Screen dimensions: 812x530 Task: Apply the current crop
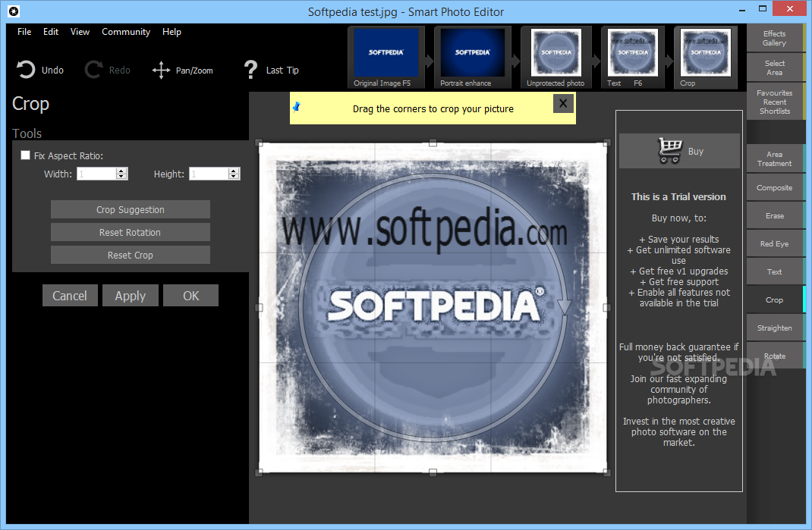[131, 296]
